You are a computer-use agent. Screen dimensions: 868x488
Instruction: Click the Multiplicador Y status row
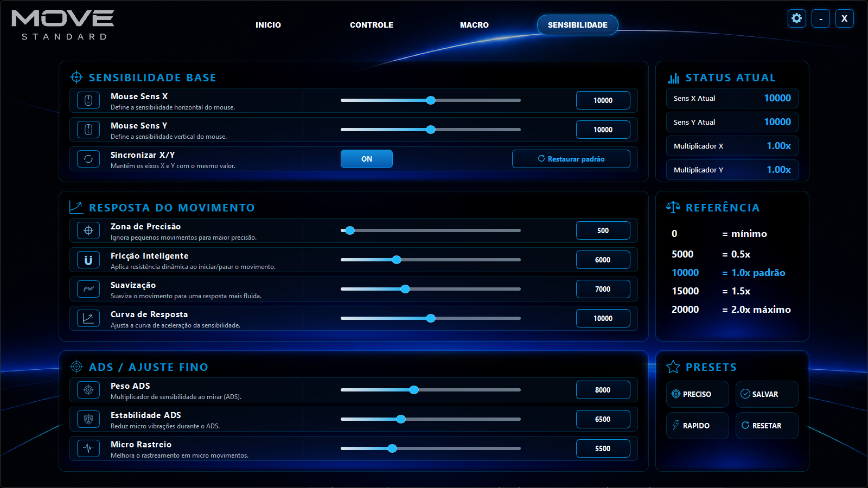point(732,170)
